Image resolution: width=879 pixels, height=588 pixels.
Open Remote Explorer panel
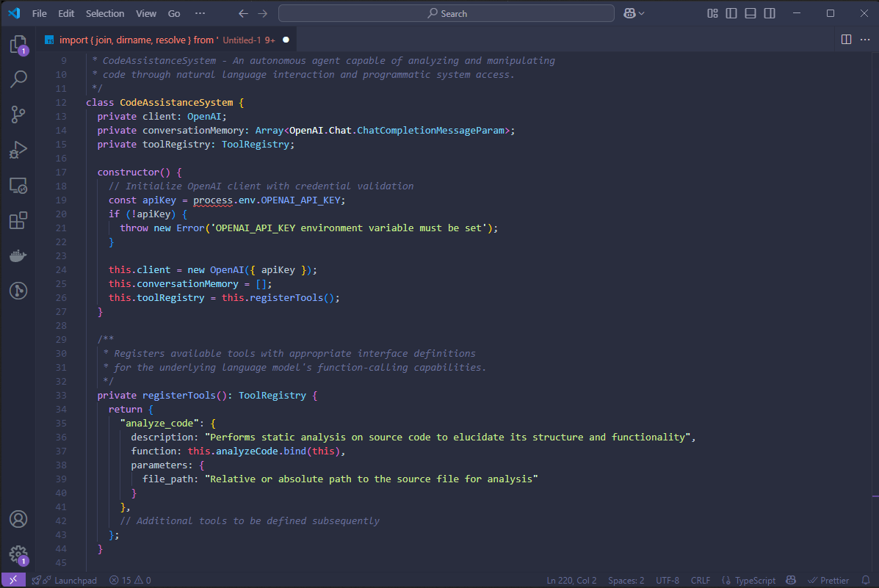18,185
